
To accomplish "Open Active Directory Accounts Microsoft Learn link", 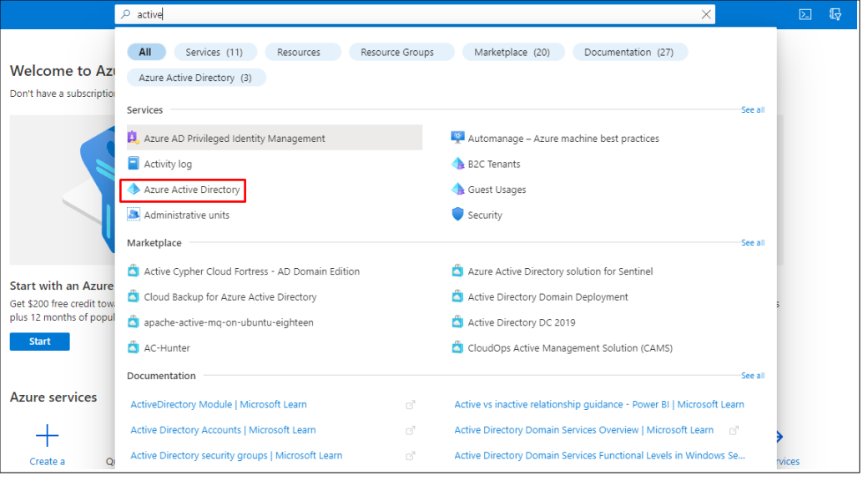I will tap(223, 430).
